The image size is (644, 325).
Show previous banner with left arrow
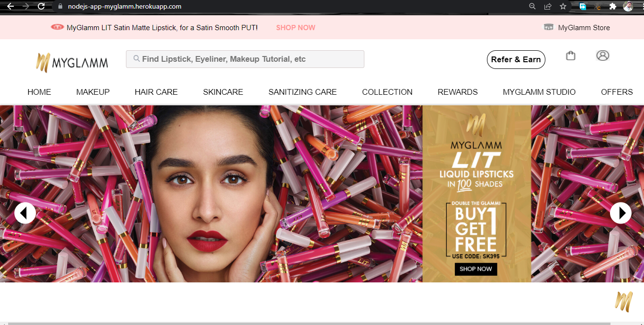pos(25,213)
